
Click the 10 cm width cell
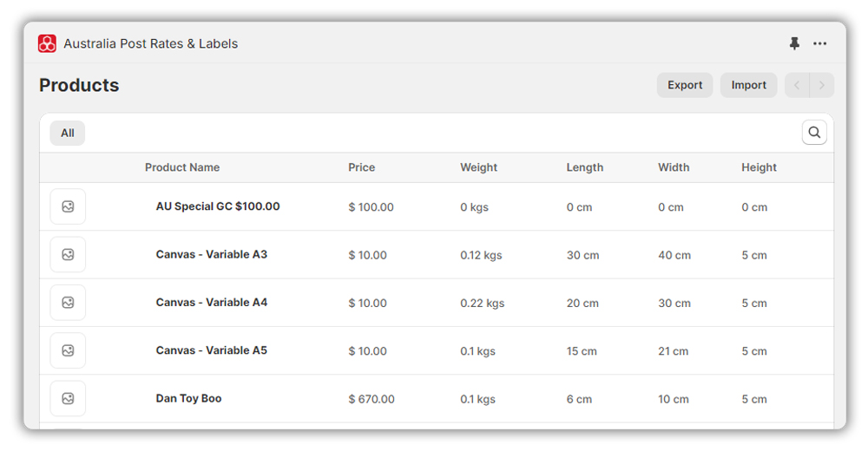[674, 399]
